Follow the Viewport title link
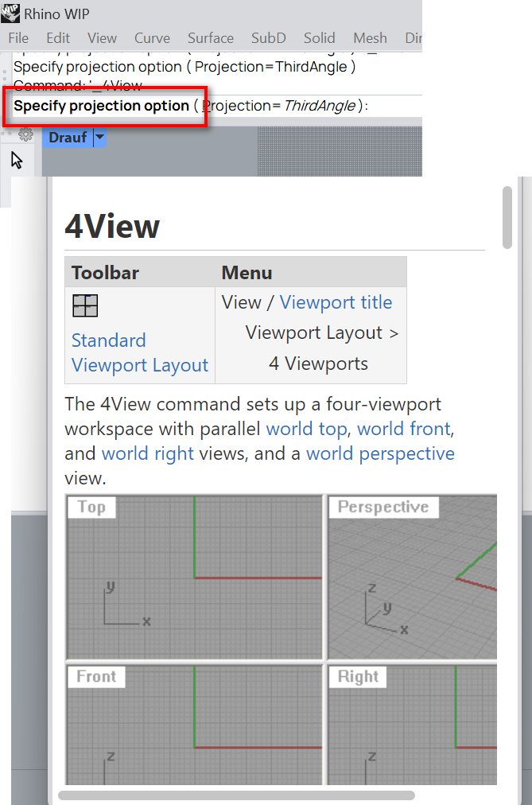 (336, 302)
